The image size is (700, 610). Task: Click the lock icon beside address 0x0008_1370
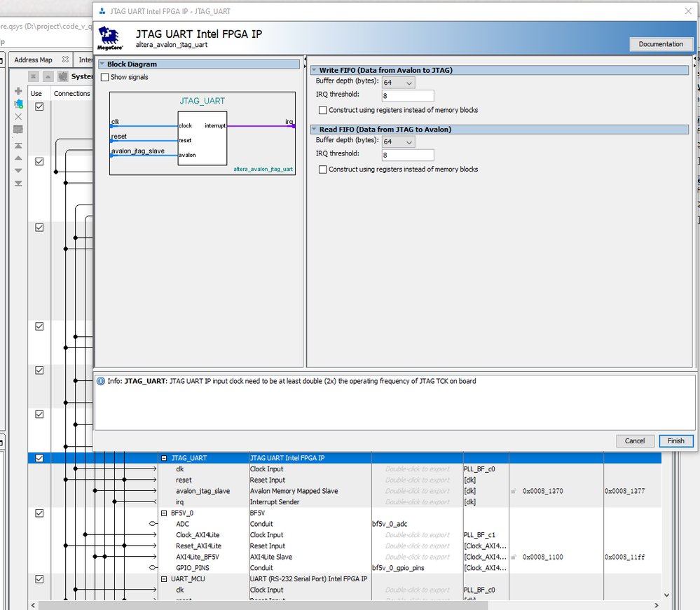[514, 492]
